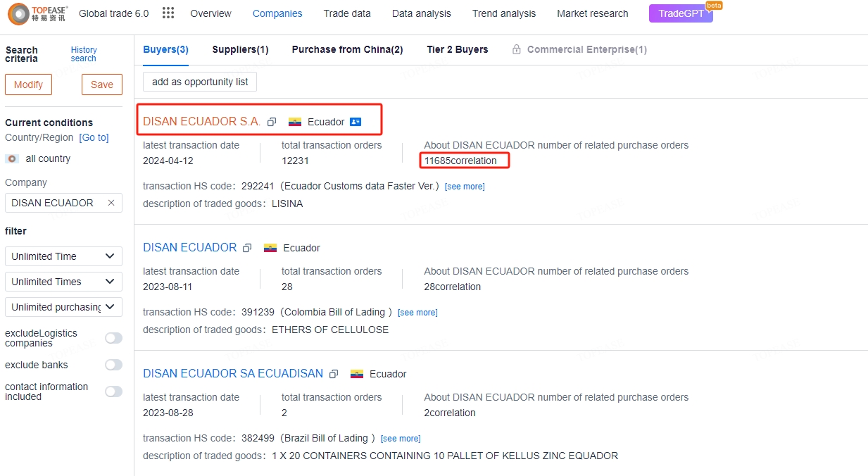
Task: Click see more for HS code 391239
Action: 417,313
